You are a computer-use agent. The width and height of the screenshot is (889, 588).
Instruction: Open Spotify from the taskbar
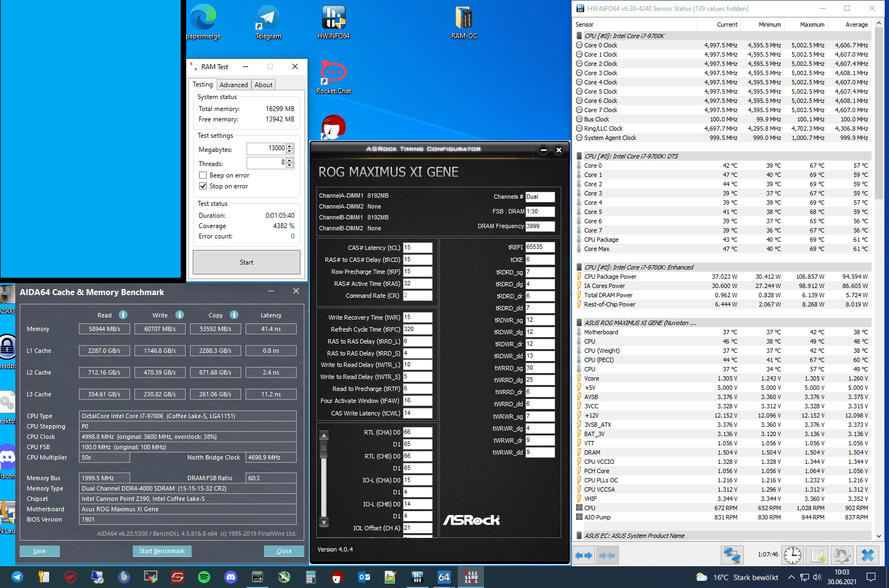tap(204, 577)
